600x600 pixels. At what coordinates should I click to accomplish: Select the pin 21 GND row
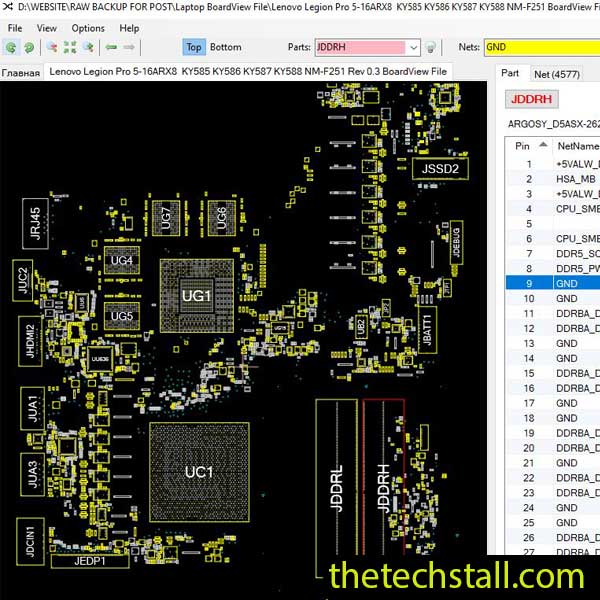pos(553,463)
